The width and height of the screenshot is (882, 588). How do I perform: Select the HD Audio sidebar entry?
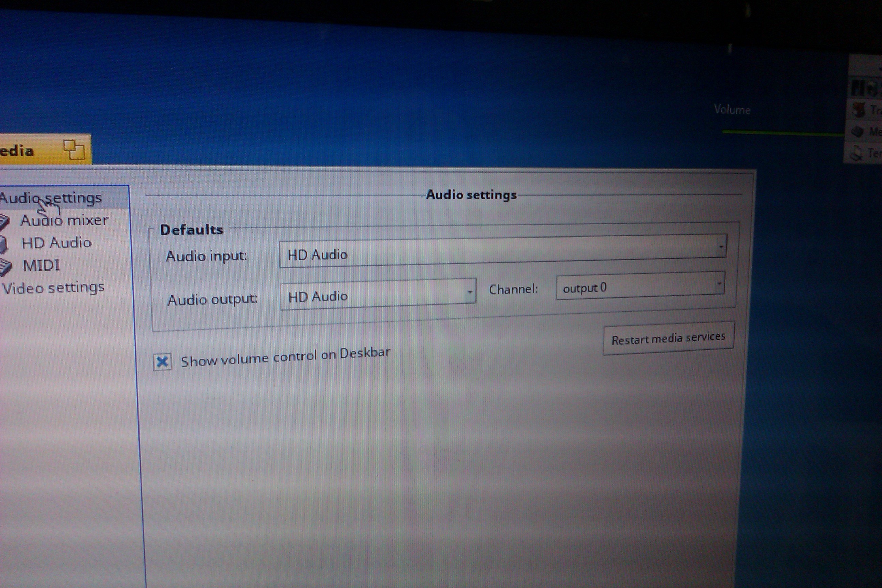(x=56, y=243)
